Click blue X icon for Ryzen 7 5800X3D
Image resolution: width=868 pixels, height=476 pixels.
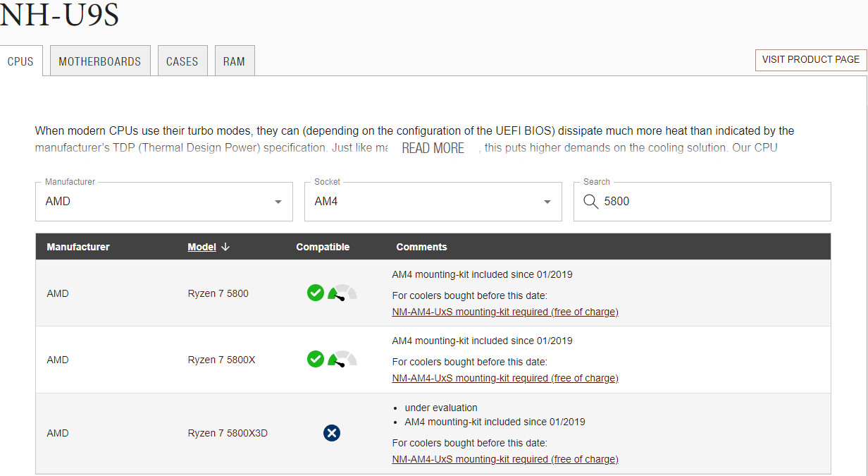(332, 433)
